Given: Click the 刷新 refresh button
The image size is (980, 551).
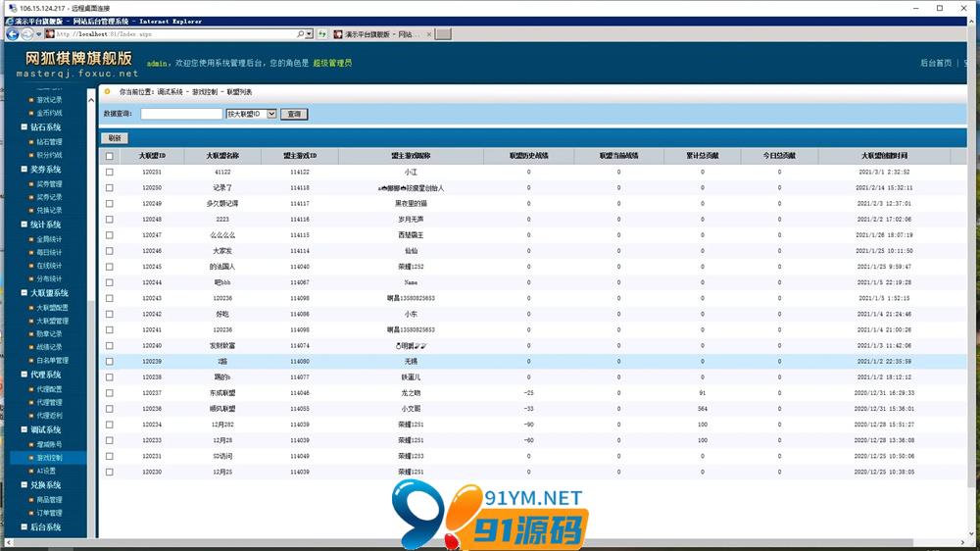Looking at the screenshot, I should pyautogui.click(x=115, y=138).
